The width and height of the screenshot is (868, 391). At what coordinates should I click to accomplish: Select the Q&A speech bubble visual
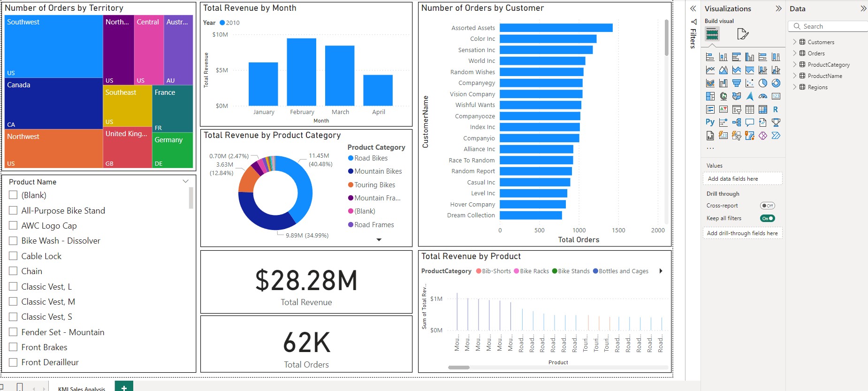pos(750,123)
